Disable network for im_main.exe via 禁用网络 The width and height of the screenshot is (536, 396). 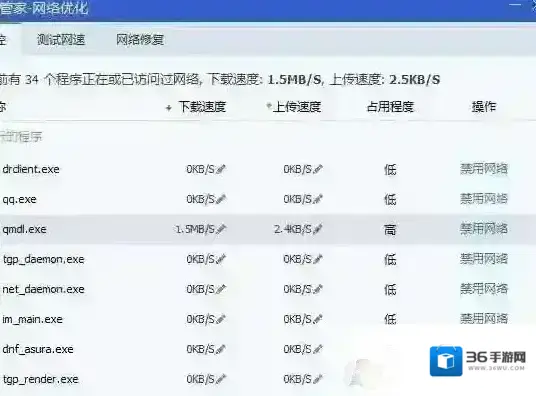click(x=484, y=319)
